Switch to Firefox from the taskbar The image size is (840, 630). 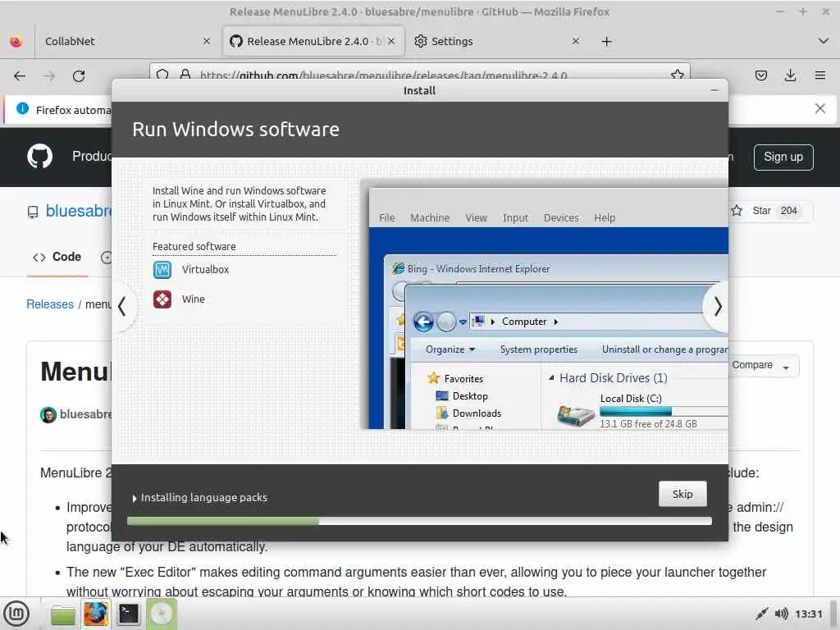96,614
